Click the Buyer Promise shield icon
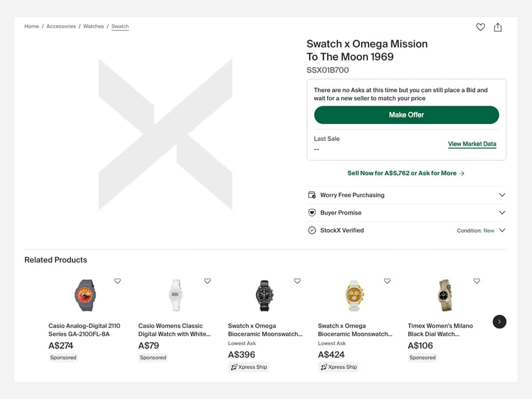The width and height of the screenshot is (532, 399). tap(312, 213)
